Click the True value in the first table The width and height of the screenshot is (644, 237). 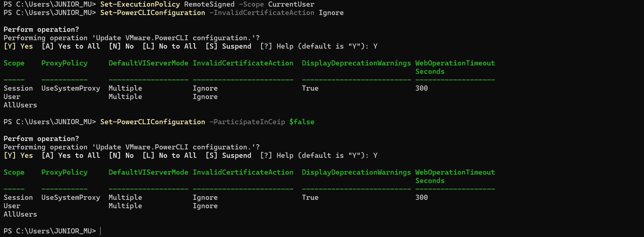coord(310,88)
